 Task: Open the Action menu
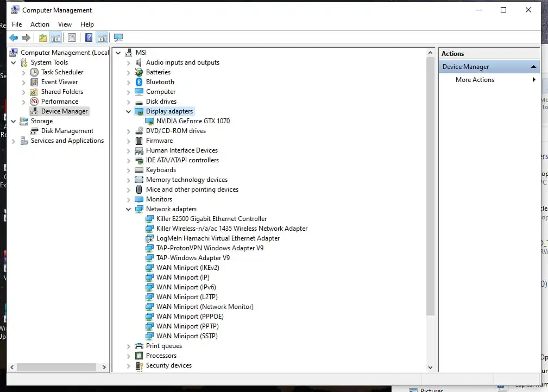point(40,24)
